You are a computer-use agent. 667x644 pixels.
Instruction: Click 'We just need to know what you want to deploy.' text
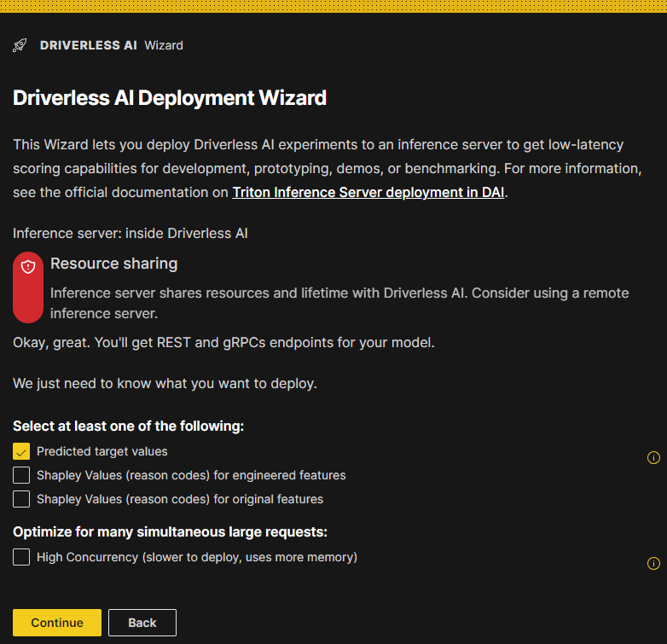[165, 383]
